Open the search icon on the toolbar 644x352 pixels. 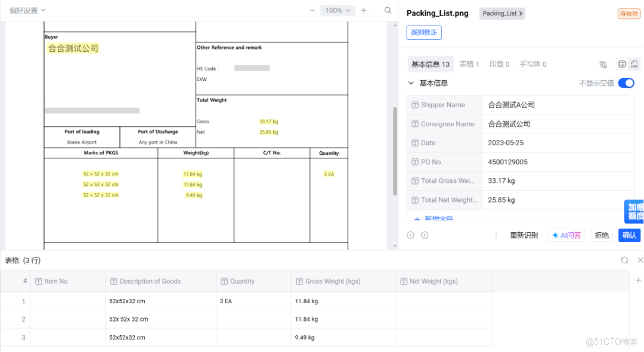(x=388, y=10)
